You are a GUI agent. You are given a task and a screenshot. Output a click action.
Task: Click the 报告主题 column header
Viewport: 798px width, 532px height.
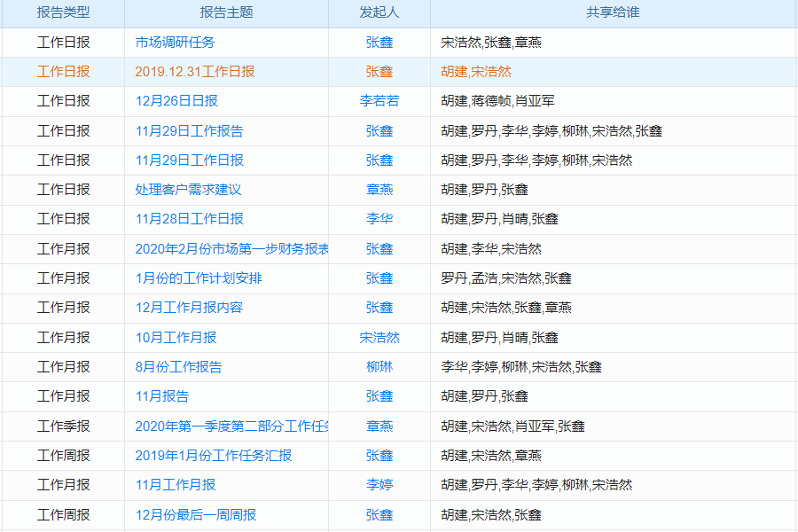pos(226,12)
